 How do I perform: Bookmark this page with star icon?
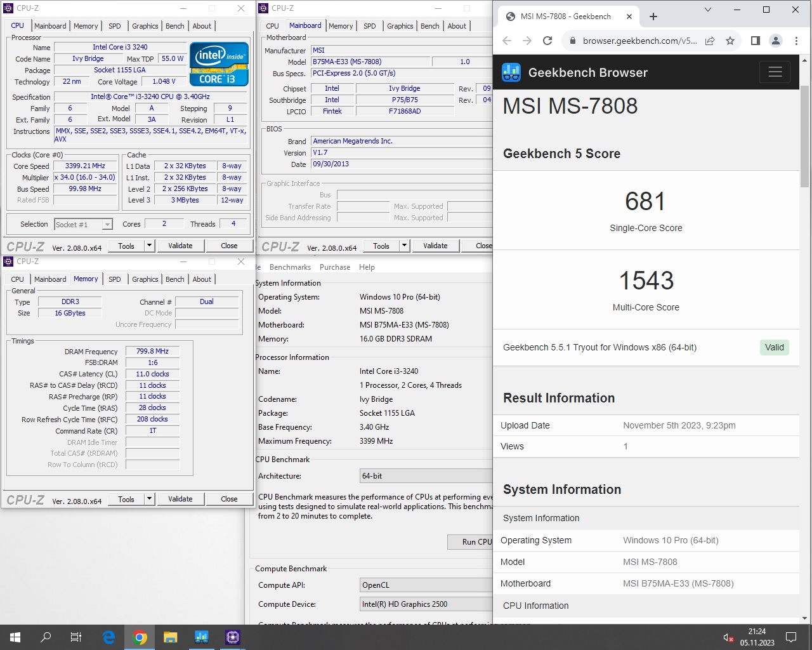[x=730, y=41]
